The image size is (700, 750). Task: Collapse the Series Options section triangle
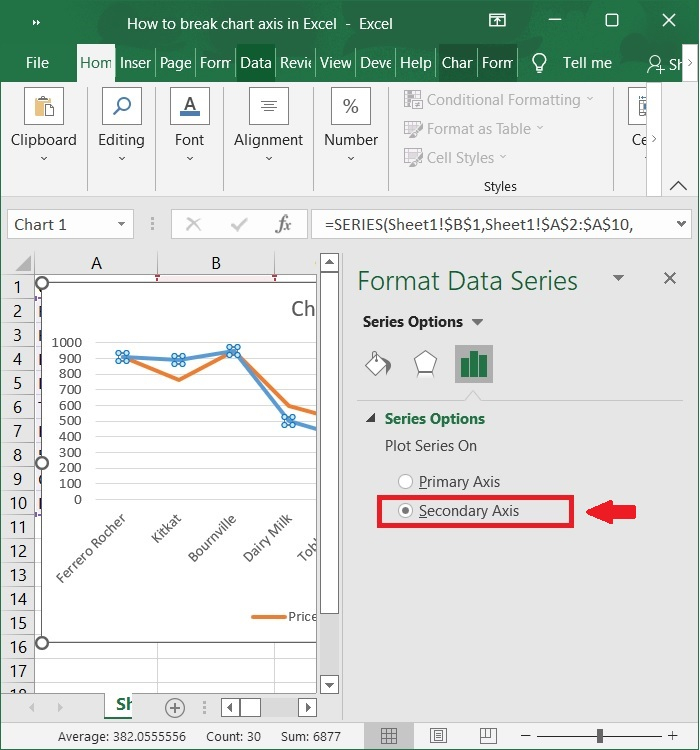370,419
